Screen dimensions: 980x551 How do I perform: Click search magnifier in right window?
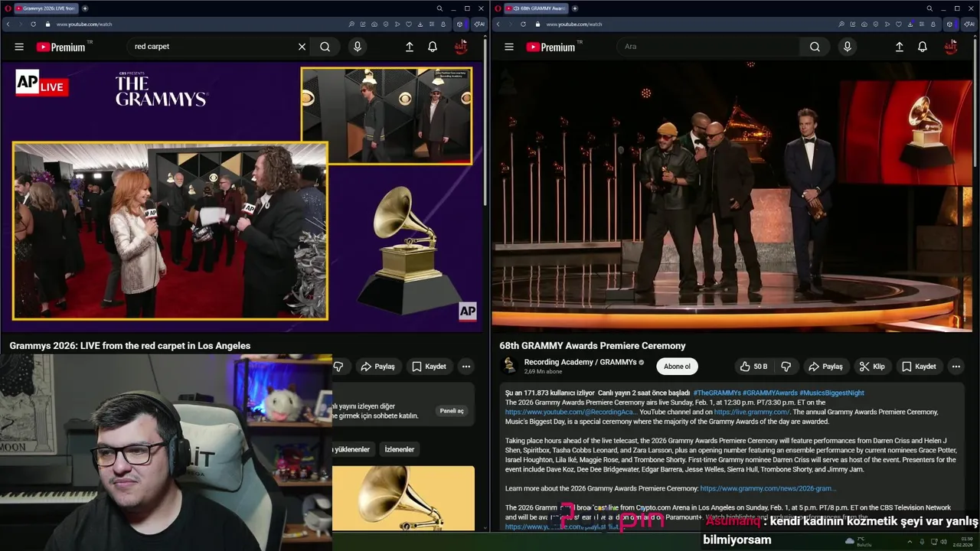[x=815, y=47]
